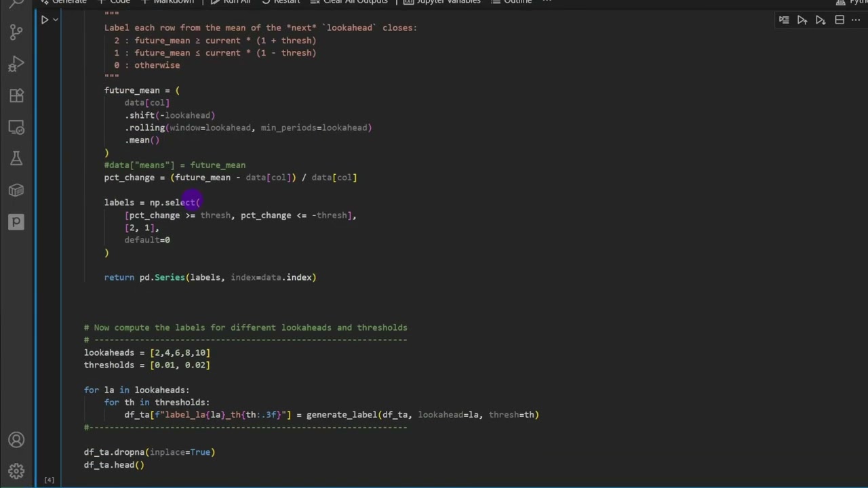Execute above cells from cell toolbar

[x=802, y=20]
